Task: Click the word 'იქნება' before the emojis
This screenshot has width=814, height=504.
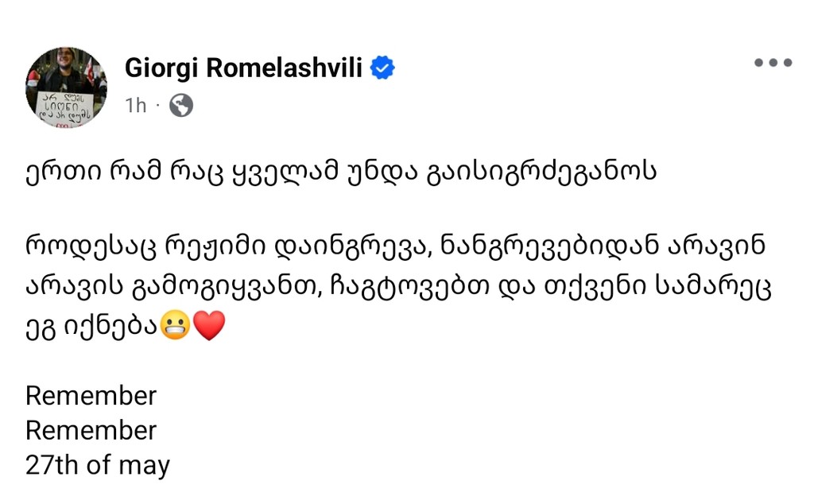Action: point(110,327)
